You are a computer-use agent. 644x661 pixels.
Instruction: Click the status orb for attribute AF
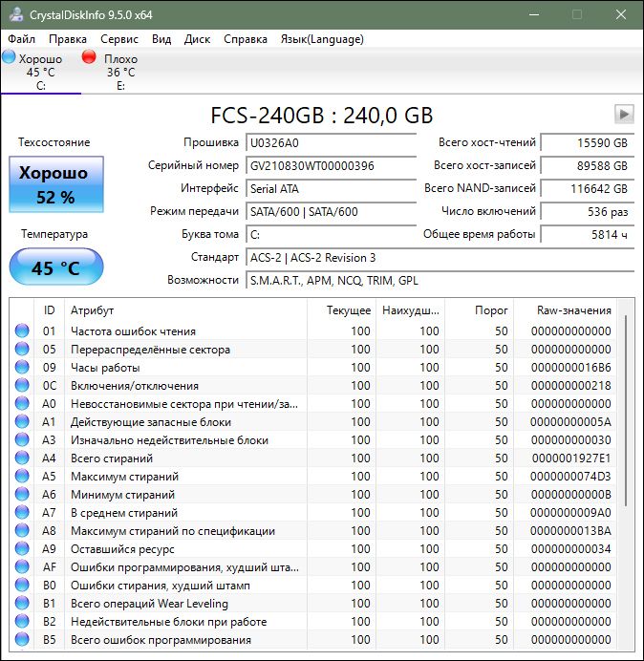tap(22, 566)
